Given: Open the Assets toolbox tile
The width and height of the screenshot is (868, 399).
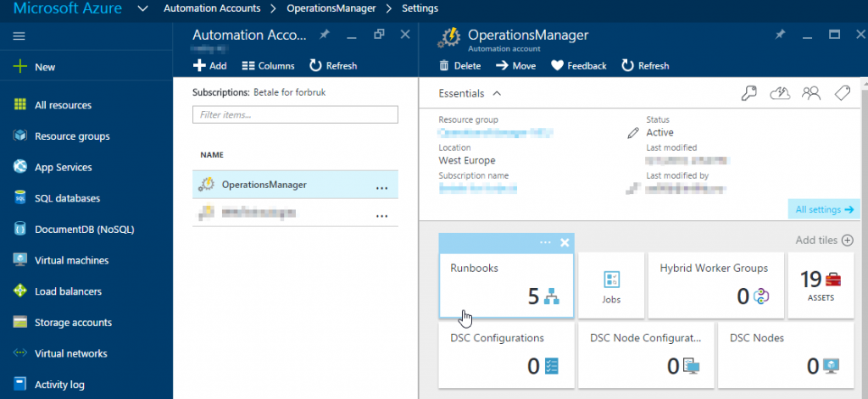Looking at the screenshot, I should 821,285.
